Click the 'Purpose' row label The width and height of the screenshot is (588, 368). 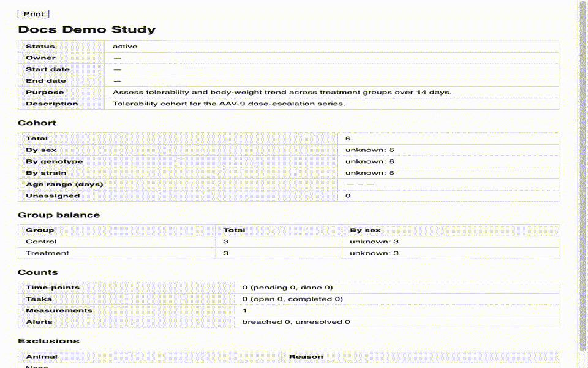(45, 93)
